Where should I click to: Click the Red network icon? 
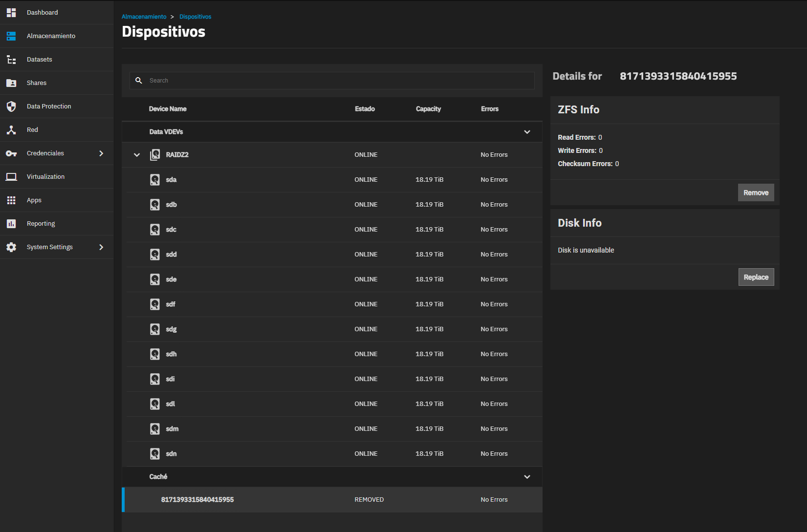click(x=11, y=130)
